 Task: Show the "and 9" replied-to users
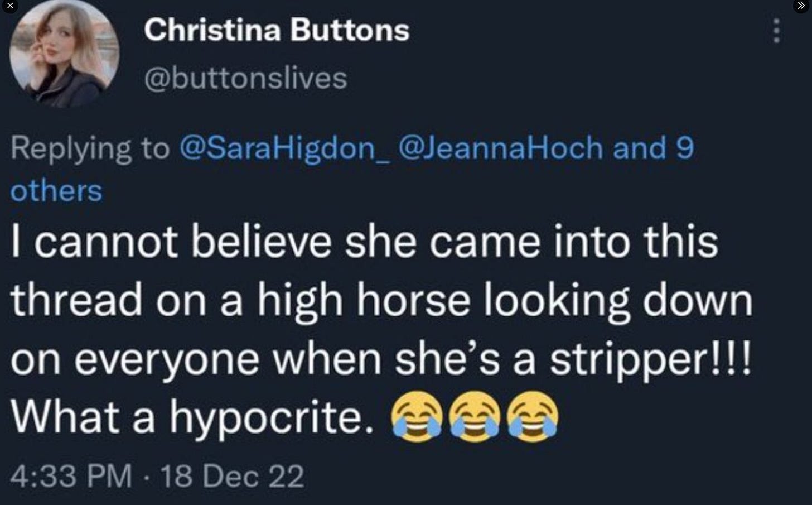click(x=653, y=148)
